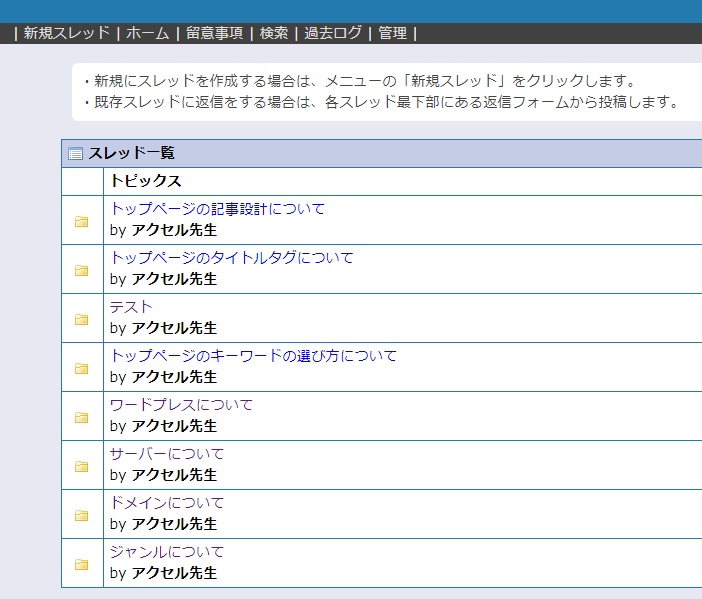Open thread トップページのタイトルタグについて
702x599 pixels.
pyautogui.click(x=231, y=257)
